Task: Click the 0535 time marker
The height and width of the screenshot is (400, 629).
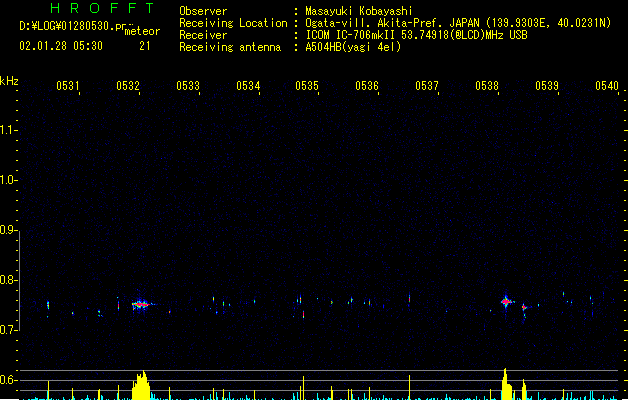Action: pyautogui.click(x=307, y=86)
